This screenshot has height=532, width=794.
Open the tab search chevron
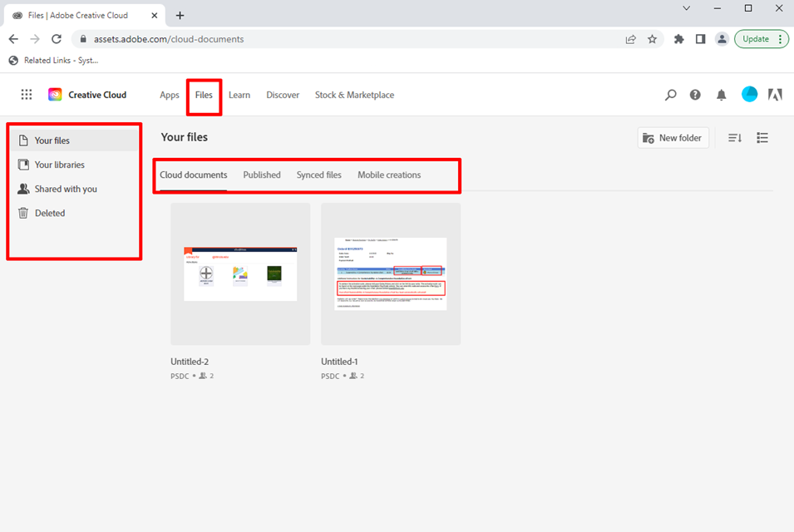pos(686,8)
